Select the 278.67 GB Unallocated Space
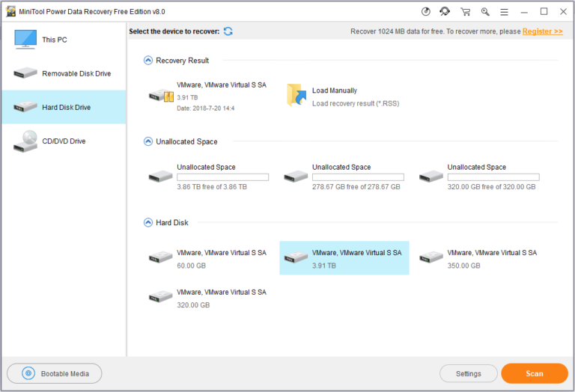The image size is (575, 392). (x=344, y=177)
